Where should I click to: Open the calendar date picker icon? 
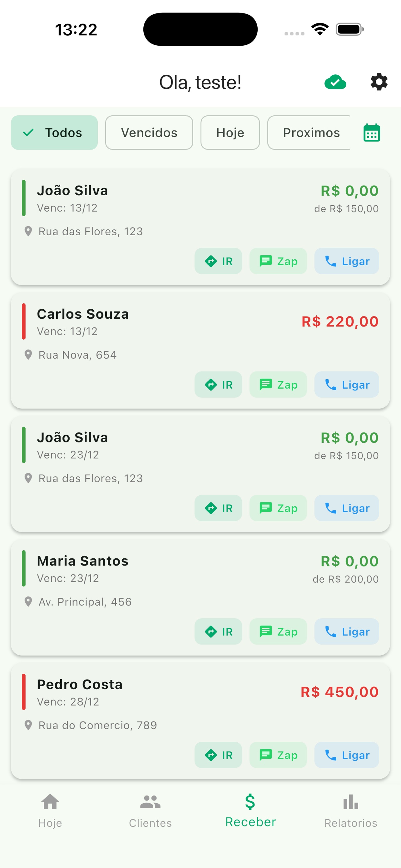372,133
